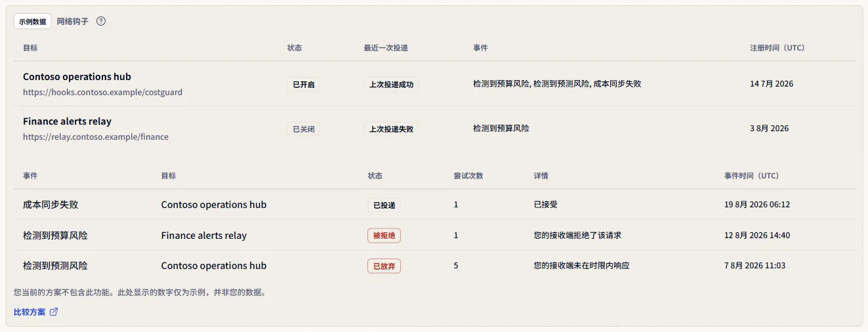Select the 网络钩子 heading text
This screenshot has height=332, width=868.
72,21
